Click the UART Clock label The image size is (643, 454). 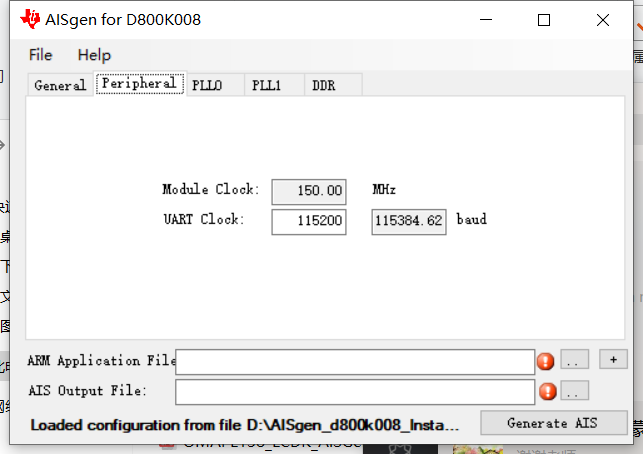tap(204, 219)
